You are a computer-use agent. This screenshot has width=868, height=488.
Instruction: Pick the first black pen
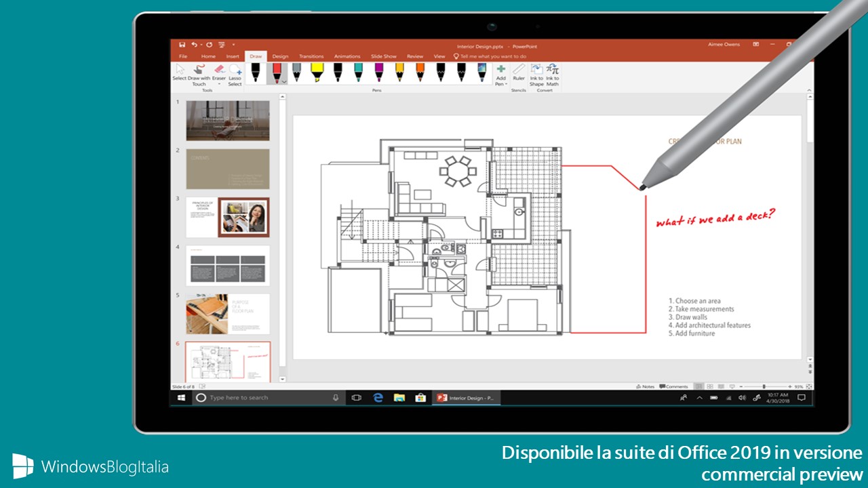pos(256,73)
